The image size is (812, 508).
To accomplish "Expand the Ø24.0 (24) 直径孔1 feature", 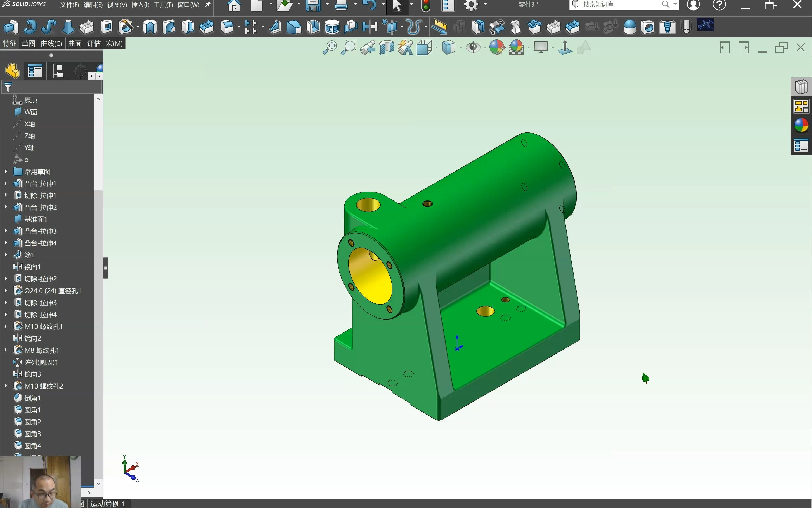I will [6, 291].
